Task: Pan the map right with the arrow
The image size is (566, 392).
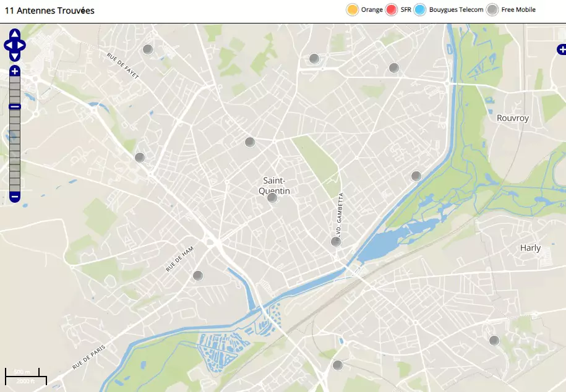Action: [22, 45]
